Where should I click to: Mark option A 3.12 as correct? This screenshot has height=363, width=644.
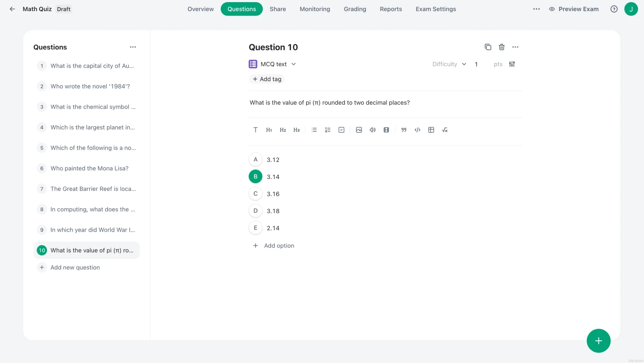click(x=255, y=160)
